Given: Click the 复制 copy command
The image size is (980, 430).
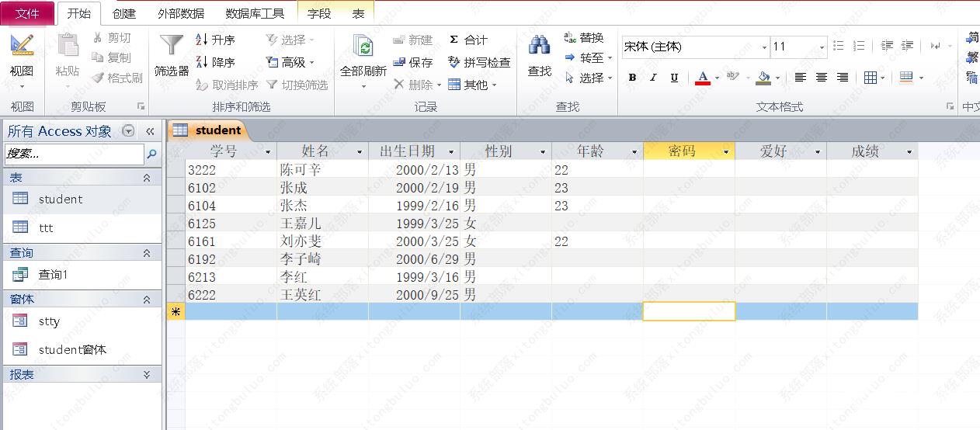Looking at the screenshot, I should click(x=112, y=57).
